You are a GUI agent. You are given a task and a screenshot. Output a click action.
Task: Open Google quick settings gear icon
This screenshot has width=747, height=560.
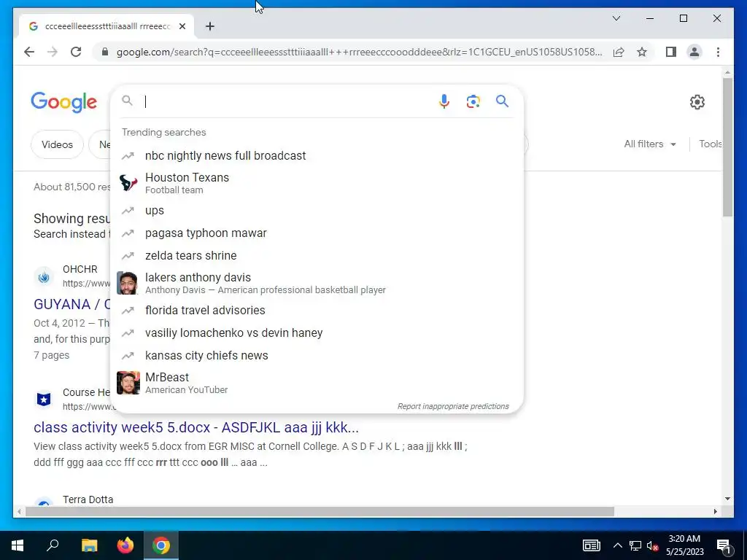(x=697, y=102)
